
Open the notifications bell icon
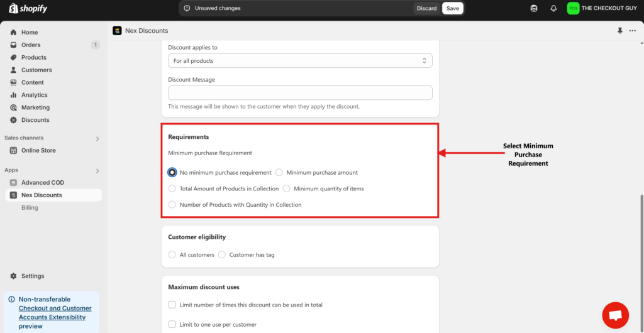click(x=553, y=9)
